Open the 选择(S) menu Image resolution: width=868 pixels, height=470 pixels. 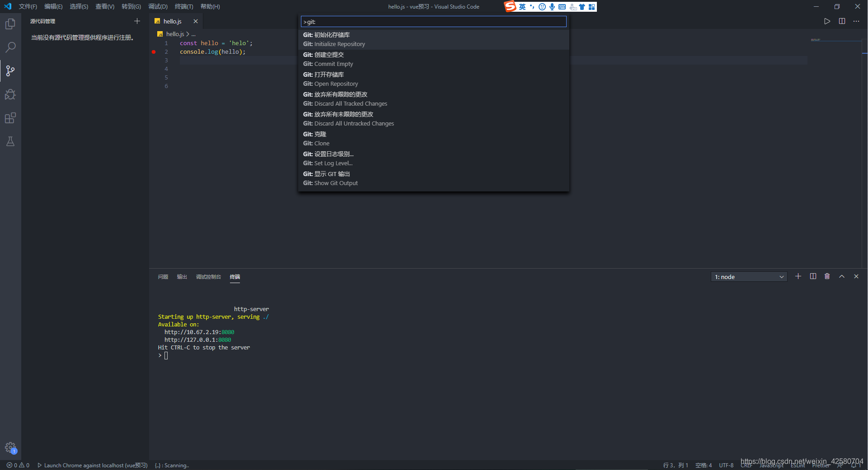79,6
